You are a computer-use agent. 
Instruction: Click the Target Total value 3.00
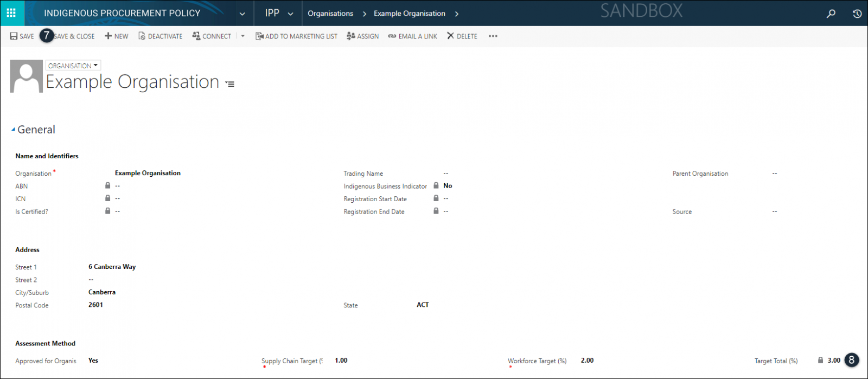coord(834,361)
